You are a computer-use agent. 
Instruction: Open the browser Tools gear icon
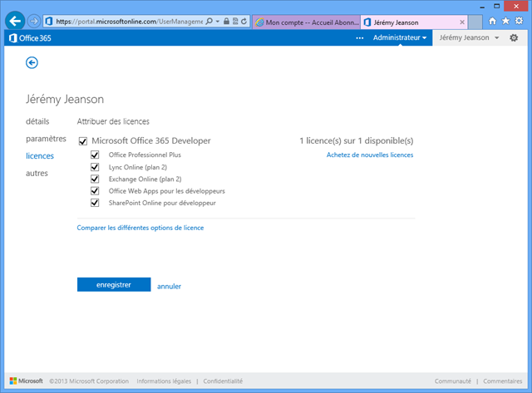tap(519, 21)
